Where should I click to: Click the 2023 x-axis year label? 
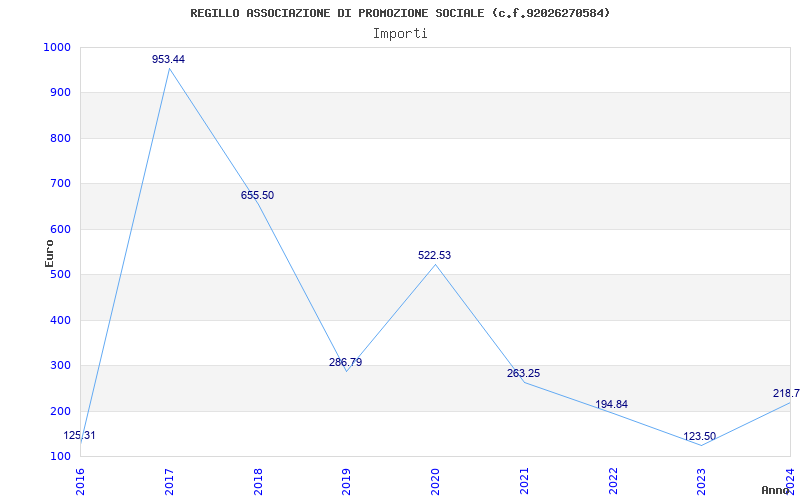pos(702,481)
